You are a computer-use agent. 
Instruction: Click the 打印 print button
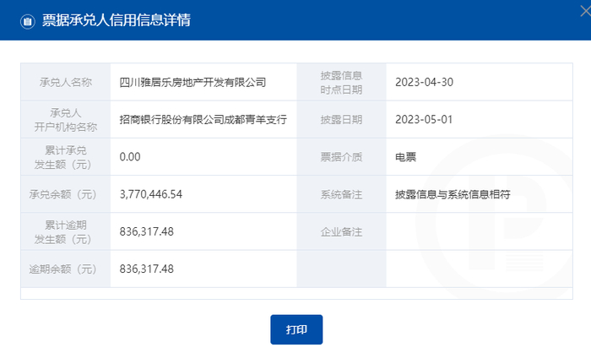296,329
